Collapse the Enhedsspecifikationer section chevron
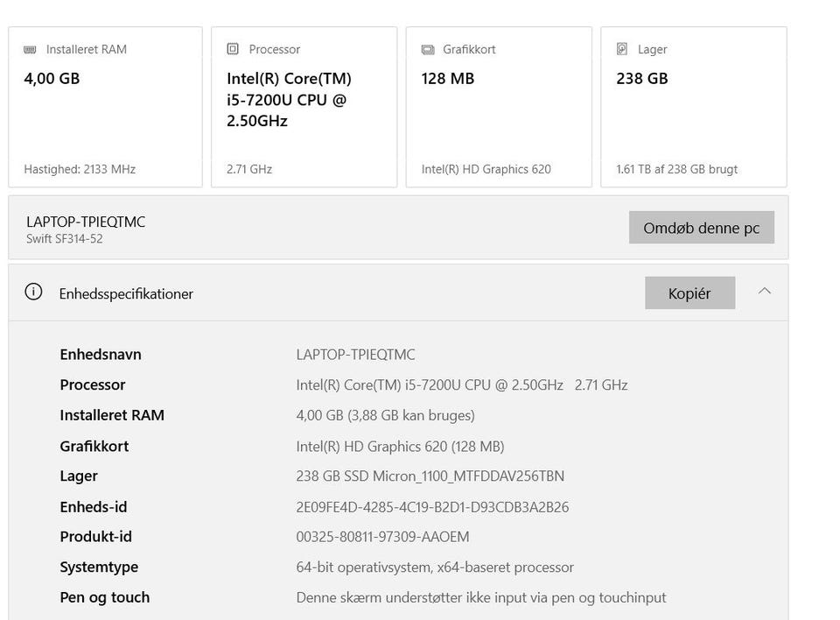Screen dimensions: 840x620 tap(764, 291)
